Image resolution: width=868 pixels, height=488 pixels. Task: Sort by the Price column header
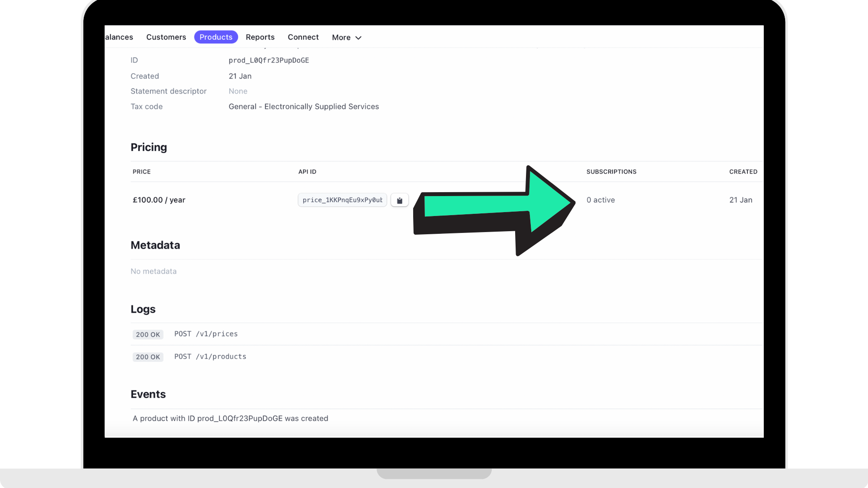tap(141, 172)
